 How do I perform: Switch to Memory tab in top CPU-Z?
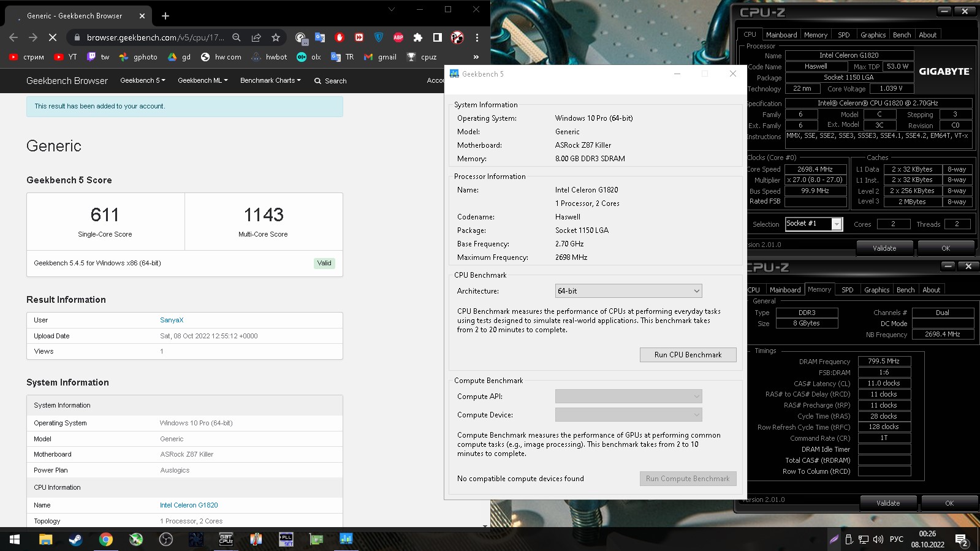(x=816, y=35)
